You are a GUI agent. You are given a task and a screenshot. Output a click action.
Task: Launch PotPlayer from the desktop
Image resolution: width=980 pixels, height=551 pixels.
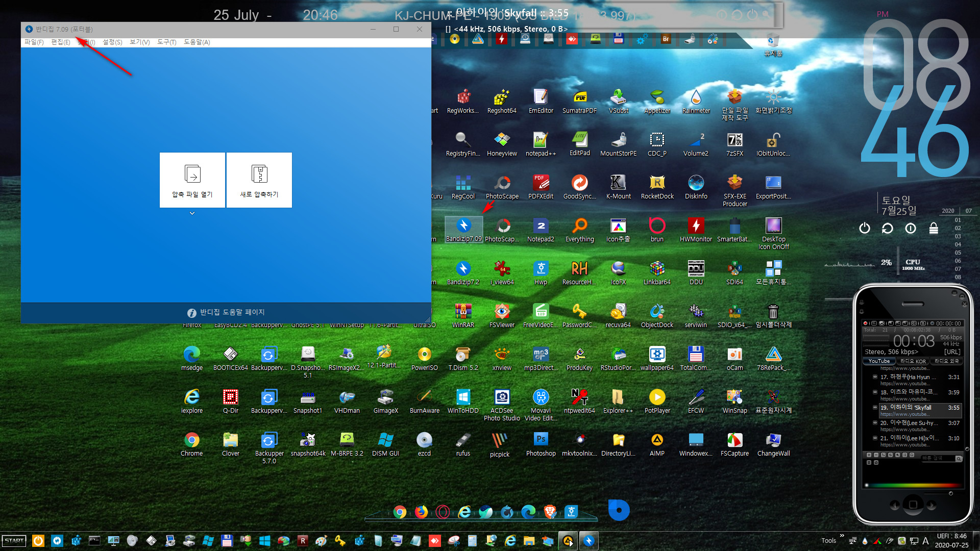[x=657, y=402]
